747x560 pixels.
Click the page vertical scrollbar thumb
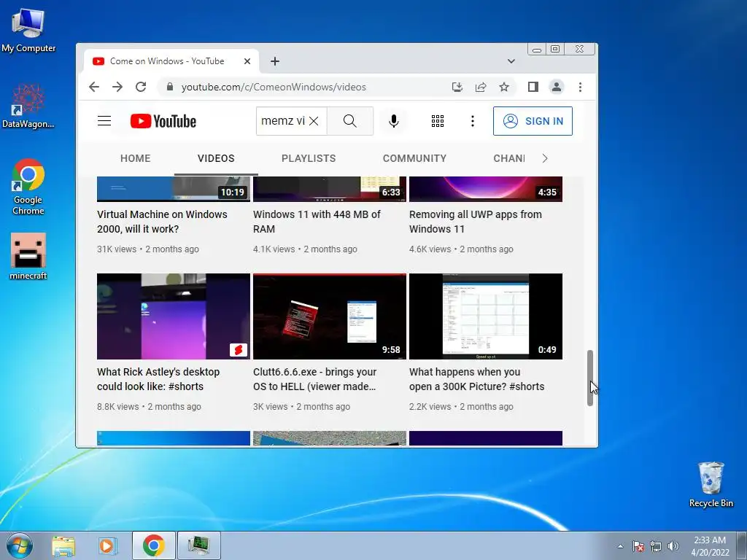[x=589, y=378]
